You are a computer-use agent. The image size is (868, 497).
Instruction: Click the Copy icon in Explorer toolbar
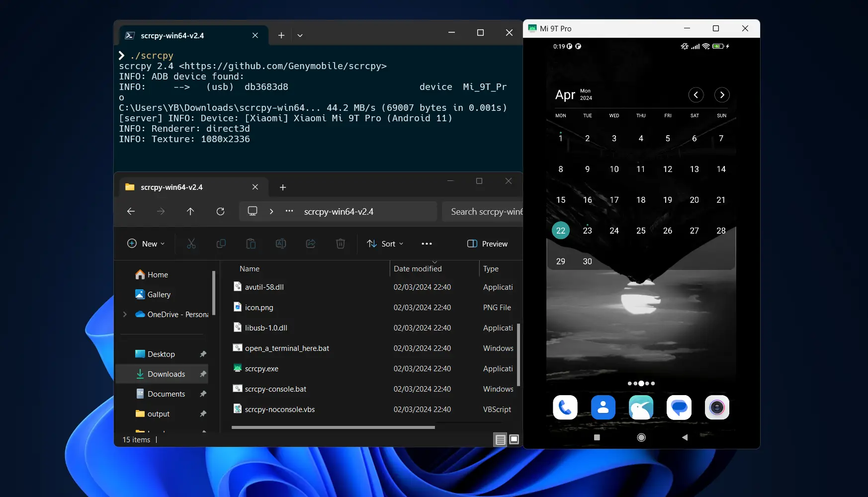click(x=221, y=244)
